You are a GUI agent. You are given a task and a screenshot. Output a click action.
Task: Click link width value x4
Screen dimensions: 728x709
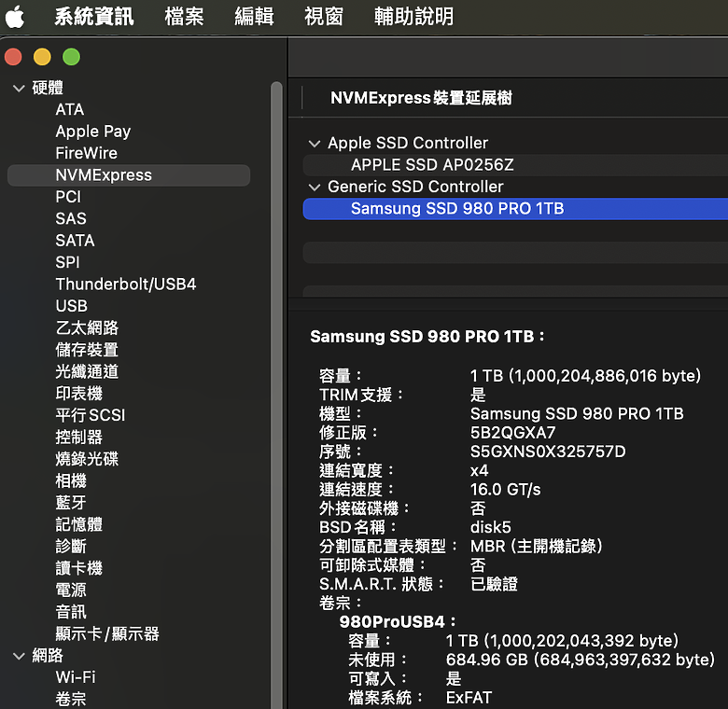tap(479, 470)
